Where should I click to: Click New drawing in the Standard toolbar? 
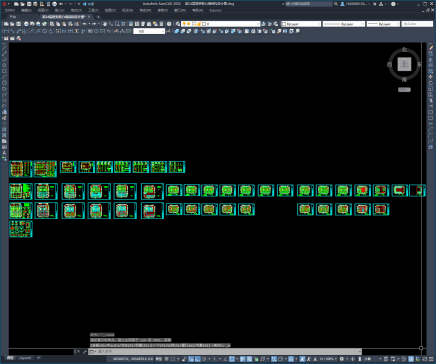(x=6, y=24)
